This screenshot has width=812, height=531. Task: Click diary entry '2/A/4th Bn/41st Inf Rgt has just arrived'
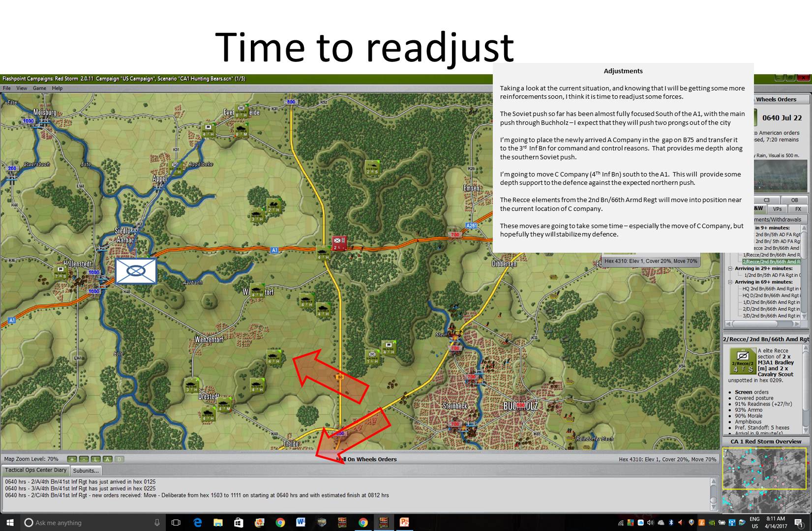(80, 482)
